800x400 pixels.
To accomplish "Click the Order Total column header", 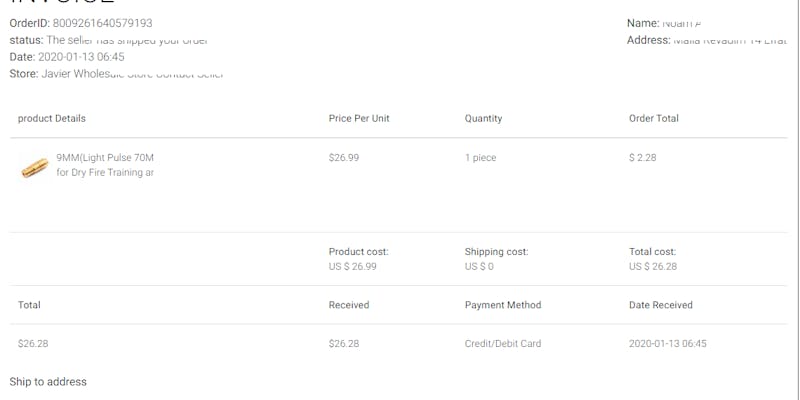I will (654, 118).
